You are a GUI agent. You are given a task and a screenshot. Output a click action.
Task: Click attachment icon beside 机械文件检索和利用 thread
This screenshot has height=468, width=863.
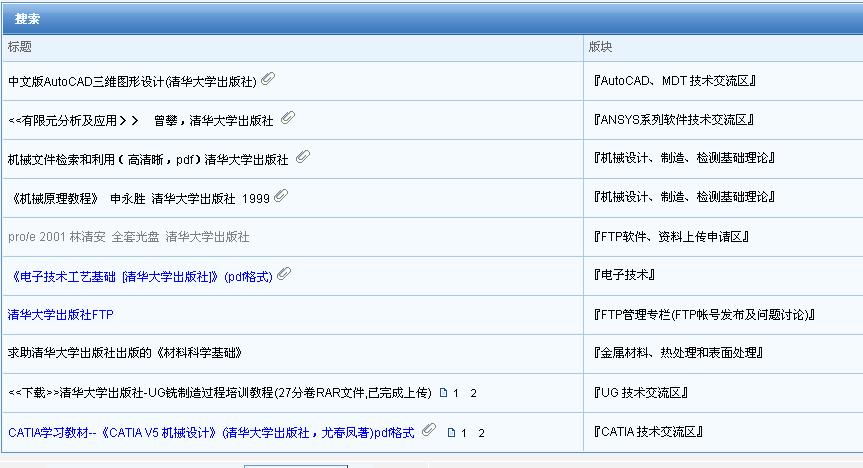[x=303, y=157]
